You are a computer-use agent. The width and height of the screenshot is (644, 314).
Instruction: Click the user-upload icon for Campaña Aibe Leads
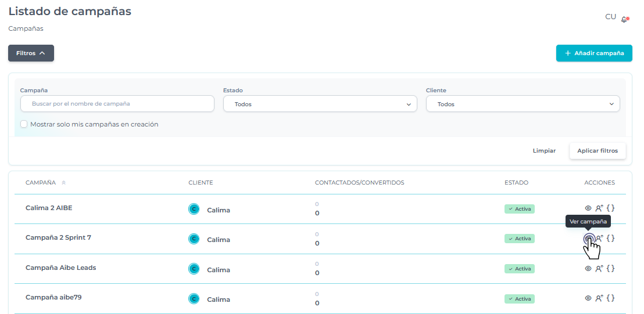coord(599,268)
